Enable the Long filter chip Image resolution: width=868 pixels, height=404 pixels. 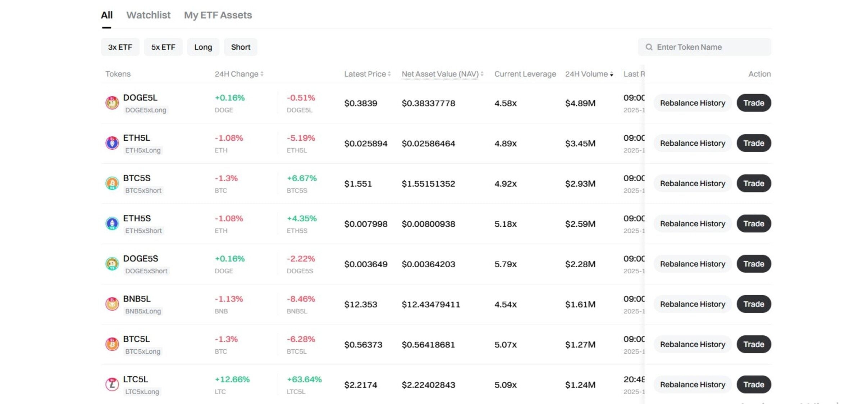tap(203, 47)
